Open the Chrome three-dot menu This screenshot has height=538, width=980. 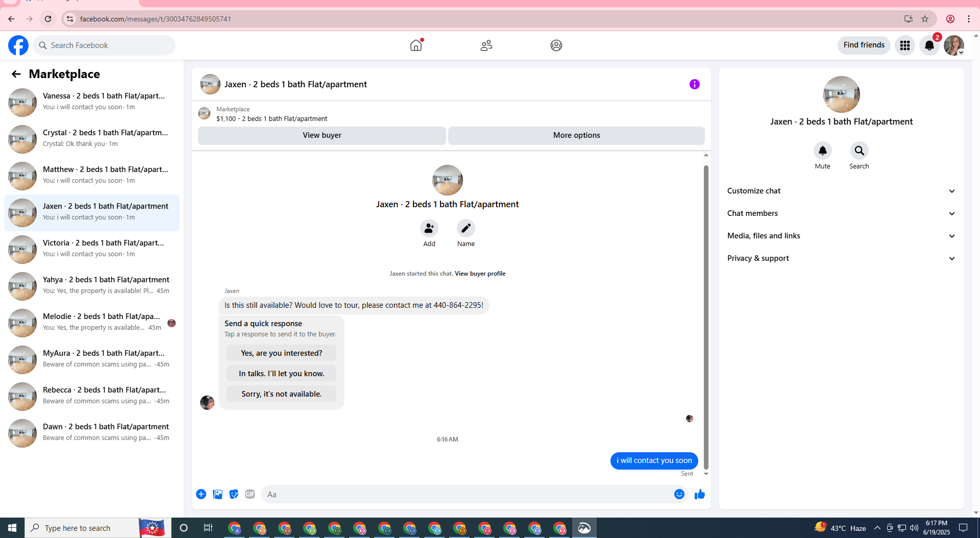(969, 19)
